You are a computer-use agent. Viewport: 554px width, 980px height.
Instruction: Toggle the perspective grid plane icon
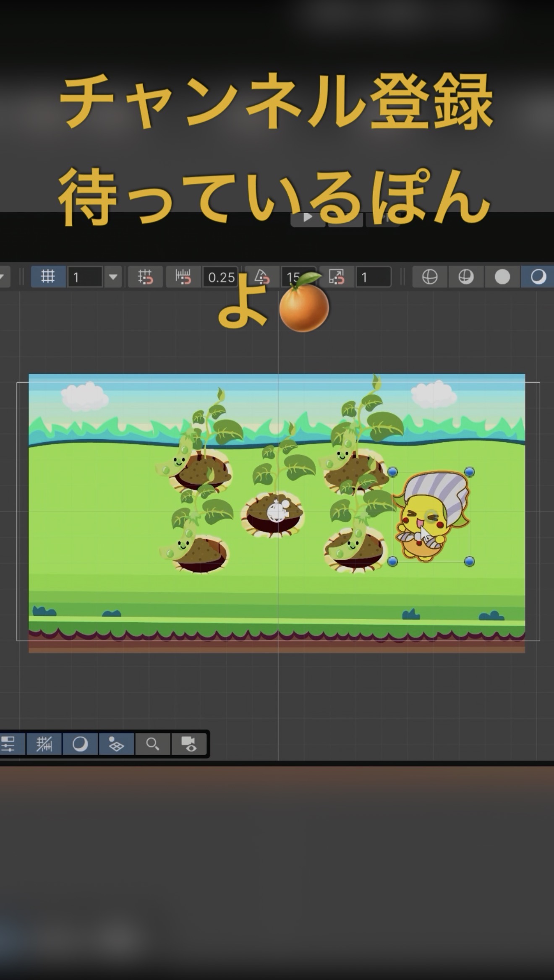tap(116, 744)
